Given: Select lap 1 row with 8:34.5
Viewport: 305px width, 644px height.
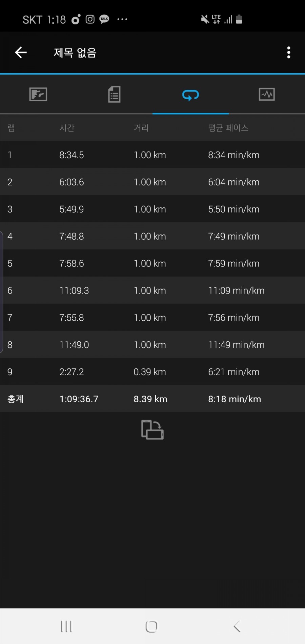Looking at the screenshot, I should pyautogui.click(x=152, y=155).
